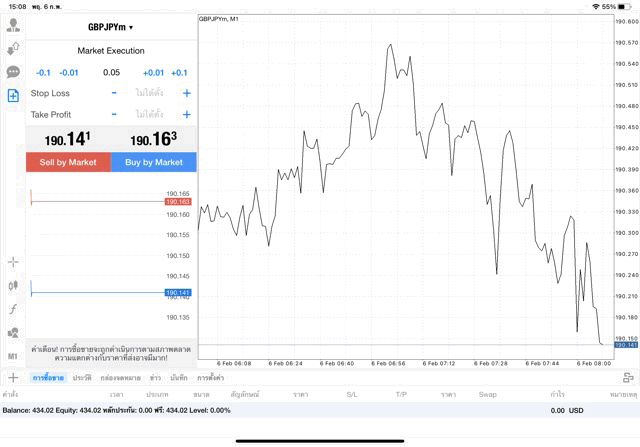Open the M1 timeframe selector
Screen dimensions: 640x447
pyautogui.click(x=13, y=356)
